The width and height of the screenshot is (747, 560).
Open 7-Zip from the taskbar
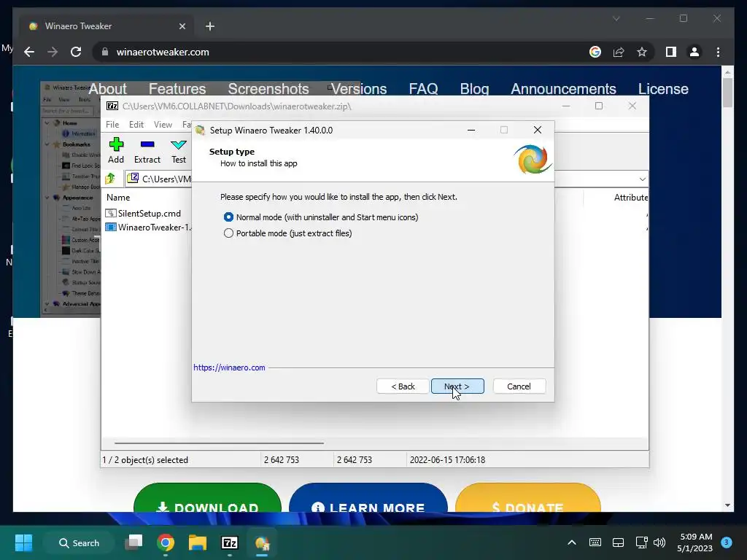(230, 542)
